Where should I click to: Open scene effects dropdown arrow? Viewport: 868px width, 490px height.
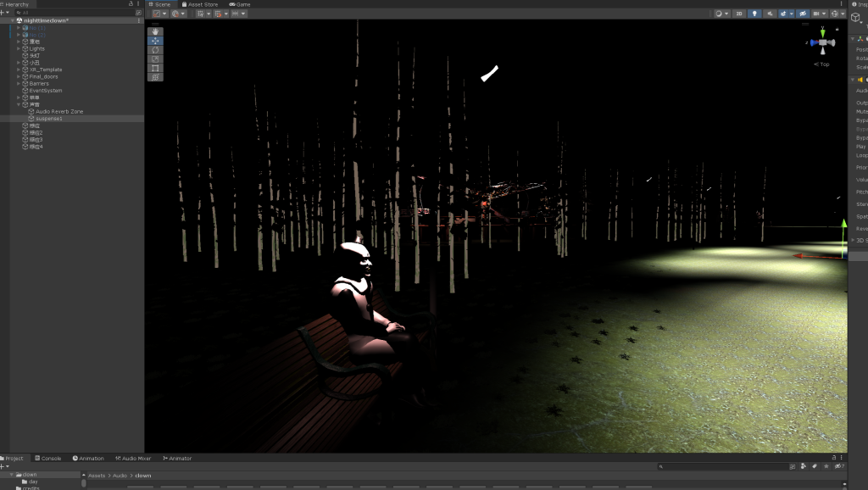[792, 14]
